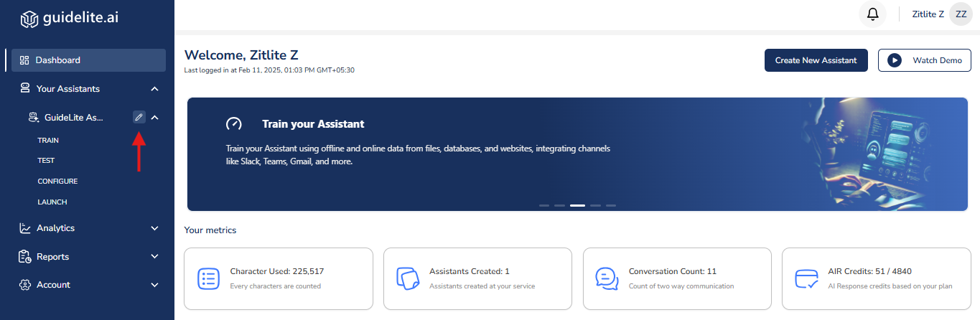980x320 pixels.
Task: Click the Your Assistants stack icon
Action: click(x=24, y=89)
